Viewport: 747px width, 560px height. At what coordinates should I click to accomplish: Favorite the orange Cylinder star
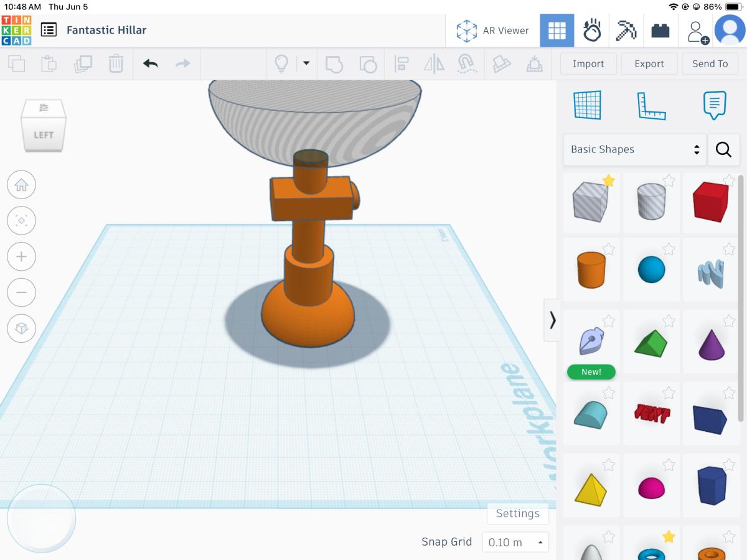(x=609, y=249)
